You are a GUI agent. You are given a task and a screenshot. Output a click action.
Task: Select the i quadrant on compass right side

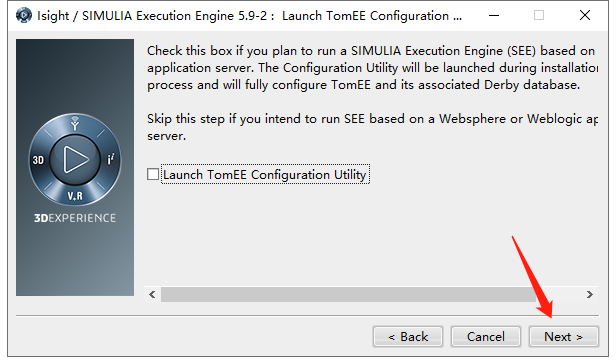pyautogui.click(x=111, y=159)
